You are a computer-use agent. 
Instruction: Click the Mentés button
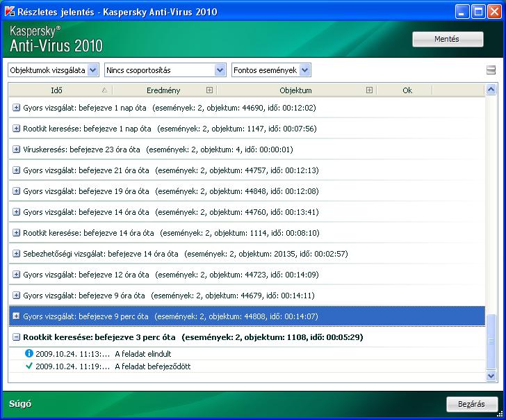[x=448, y=39]
